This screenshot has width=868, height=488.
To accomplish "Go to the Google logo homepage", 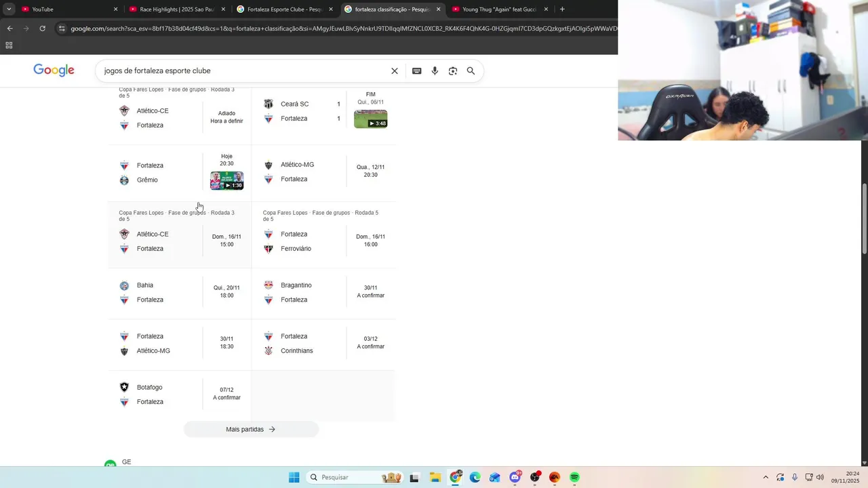I will tap(54, 70).
